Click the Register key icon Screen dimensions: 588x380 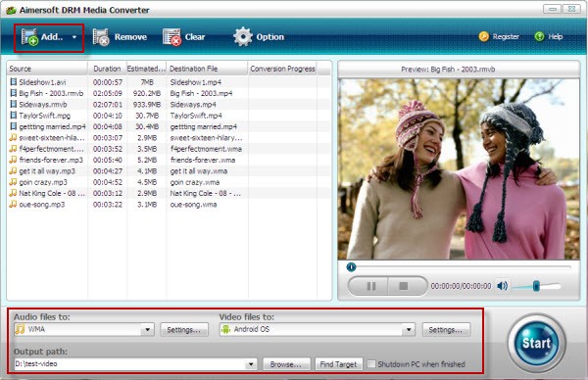pos(484,36)
